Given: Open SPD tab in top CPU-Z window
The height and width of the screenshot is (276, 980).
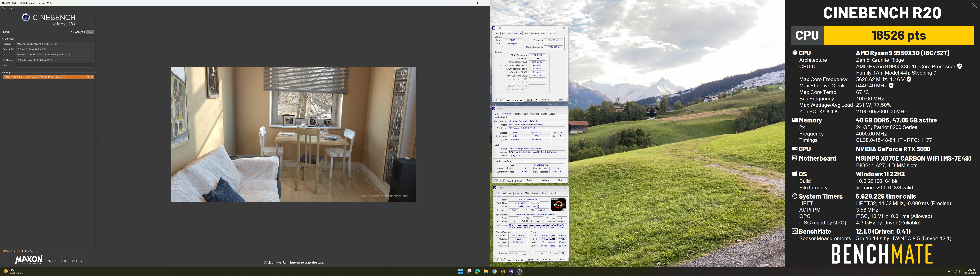Looking at the screenshot, I should coord(526,33).
